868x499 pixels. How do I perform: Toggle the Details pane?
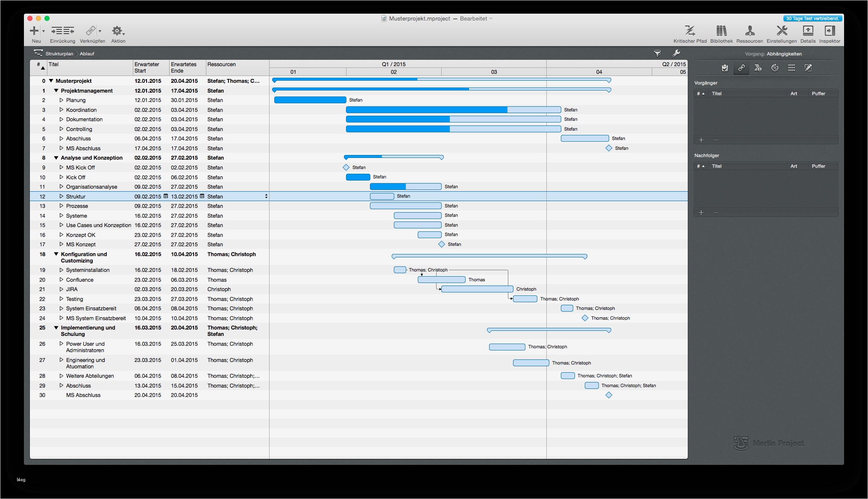click(808, 31)
